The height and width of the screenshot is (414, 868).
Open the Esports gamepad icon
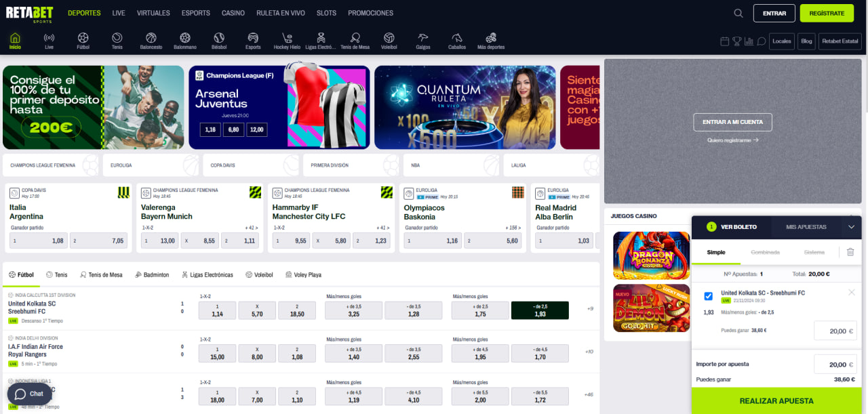(253, 41)
